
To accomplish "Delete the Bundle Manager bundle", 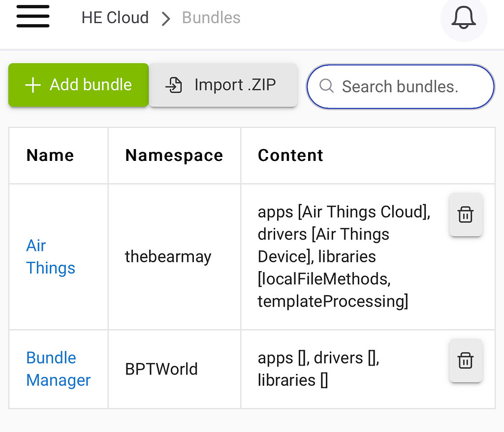I will click(x=466, y=361).
